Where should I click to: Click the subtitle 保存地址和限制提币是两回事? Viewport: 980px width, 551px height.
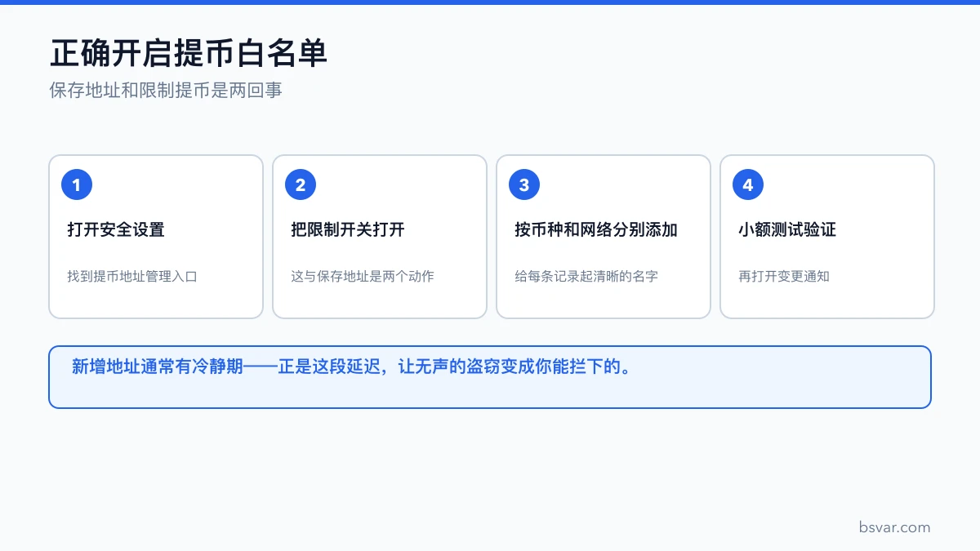point(166,91)
